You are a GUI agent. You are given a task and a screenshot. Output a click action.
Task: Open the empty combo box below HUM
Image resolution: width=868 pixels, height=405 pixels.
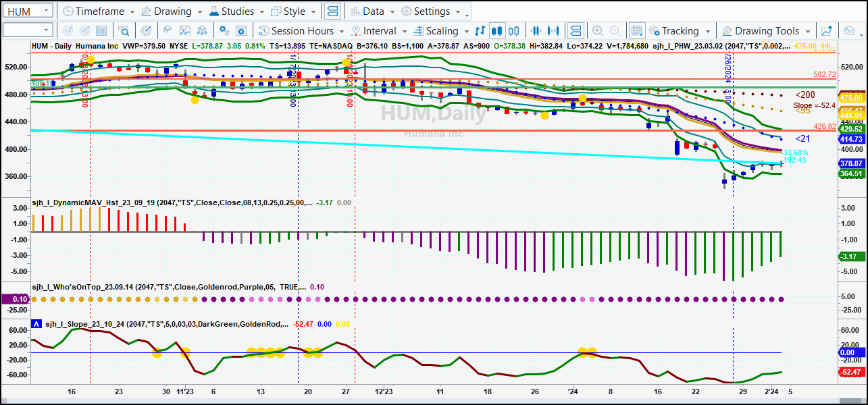click(28, 30)
